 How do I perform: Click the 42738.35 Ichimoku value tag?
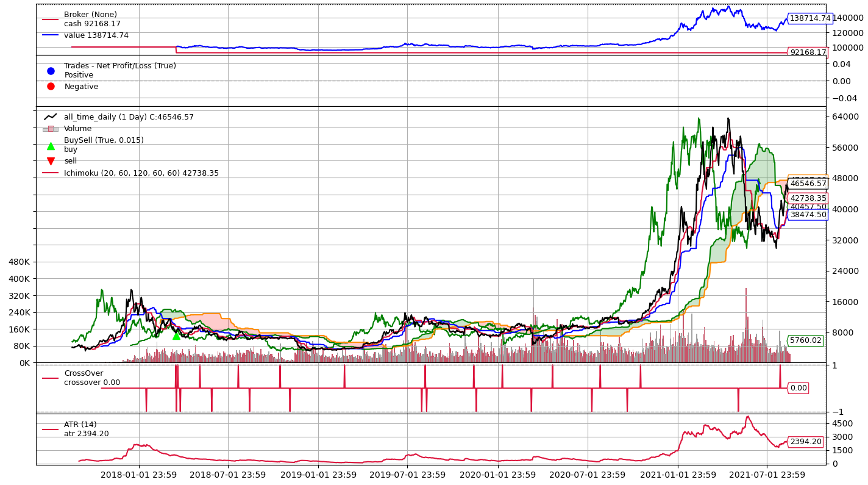(807, 198)
